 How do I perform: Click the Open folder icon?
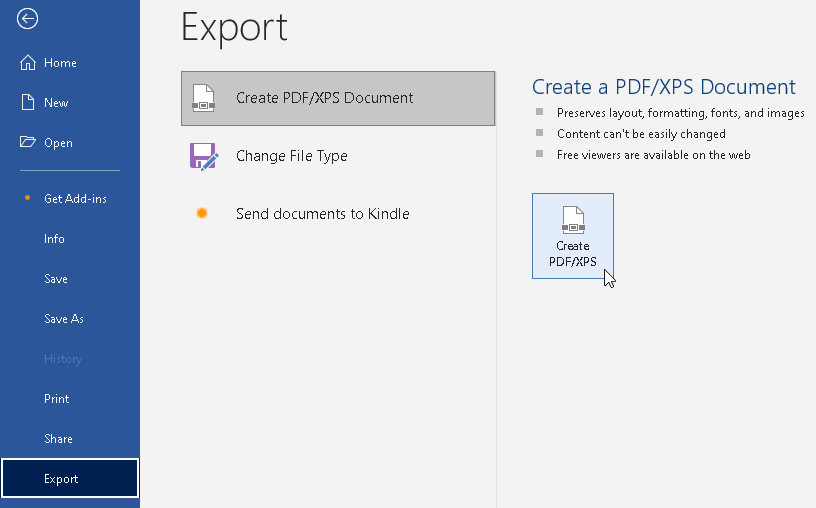click(28, 143)
